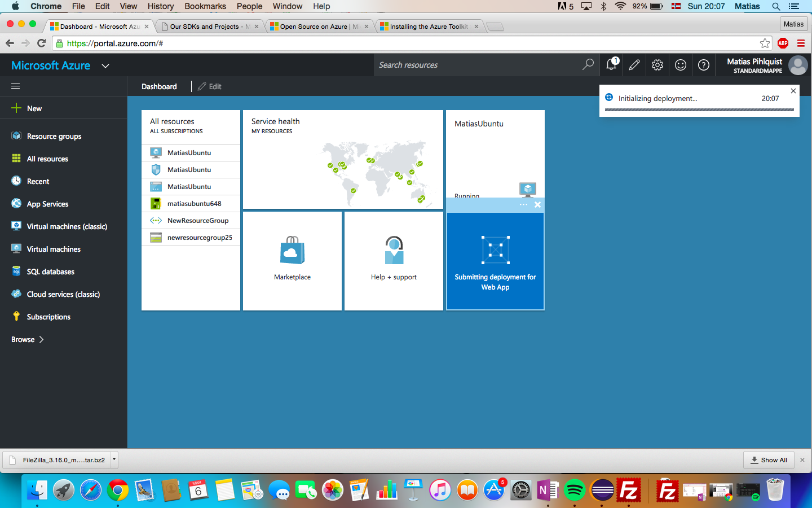The height and width of the screenshot is (508, 812).
Task: Open the All resources tile header
Action: pyautogui.click(x=191, y=126)
